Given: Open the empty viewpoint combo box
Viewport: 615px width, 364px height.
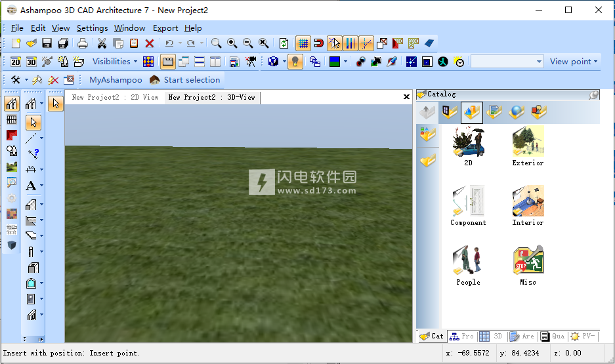Looking at the screenshot, I should tap(507, 62).
